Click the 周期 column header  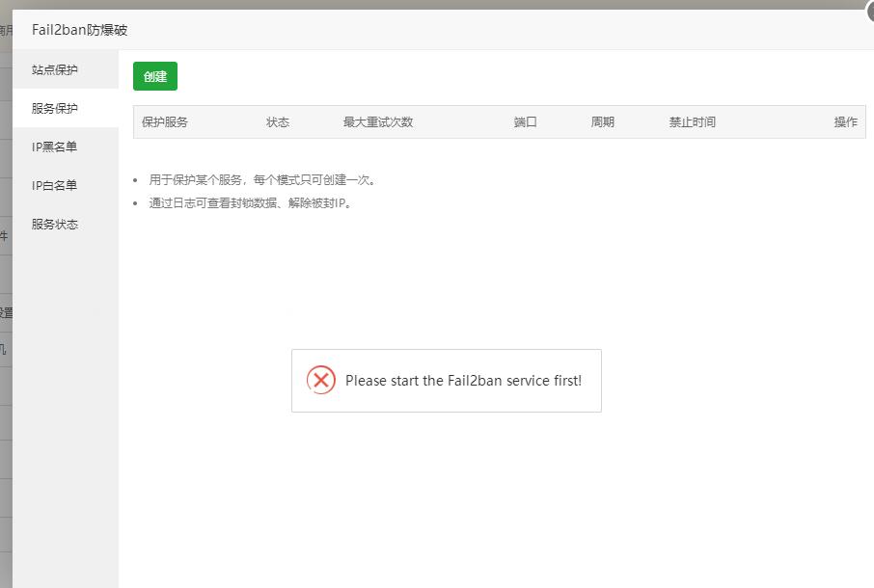coord(603,122)
